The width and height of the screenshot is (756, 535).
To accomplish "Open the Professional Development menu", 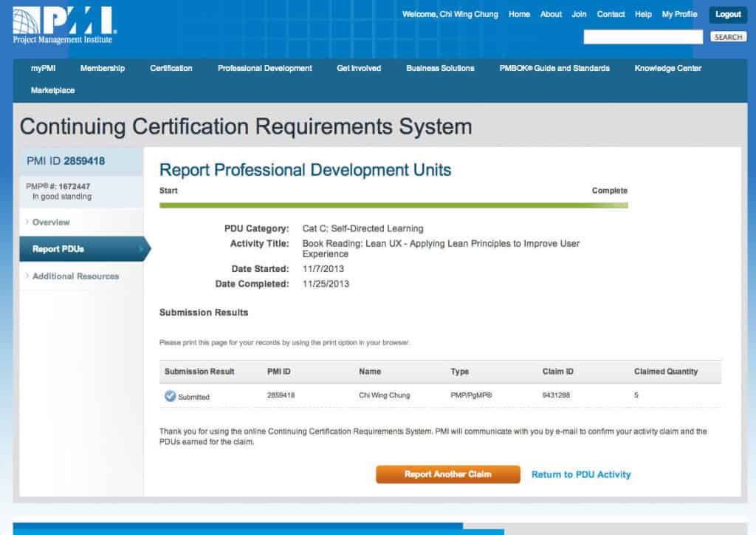I will pos(264,68).
